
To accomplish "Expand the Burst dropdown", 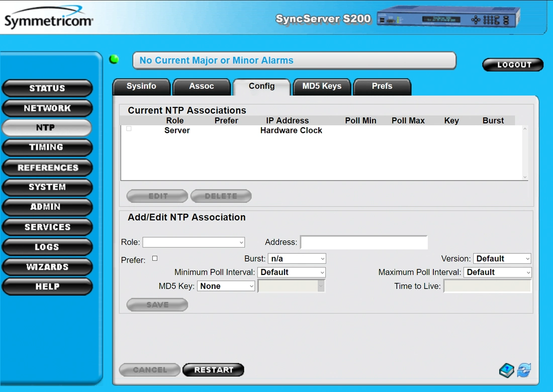I will click(x=297, y=259).
